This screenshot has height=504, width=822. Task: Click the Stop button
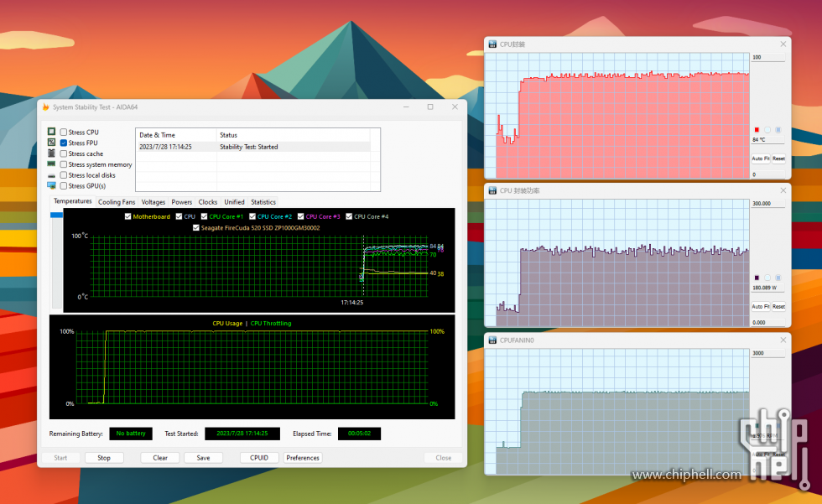point(104,458)
